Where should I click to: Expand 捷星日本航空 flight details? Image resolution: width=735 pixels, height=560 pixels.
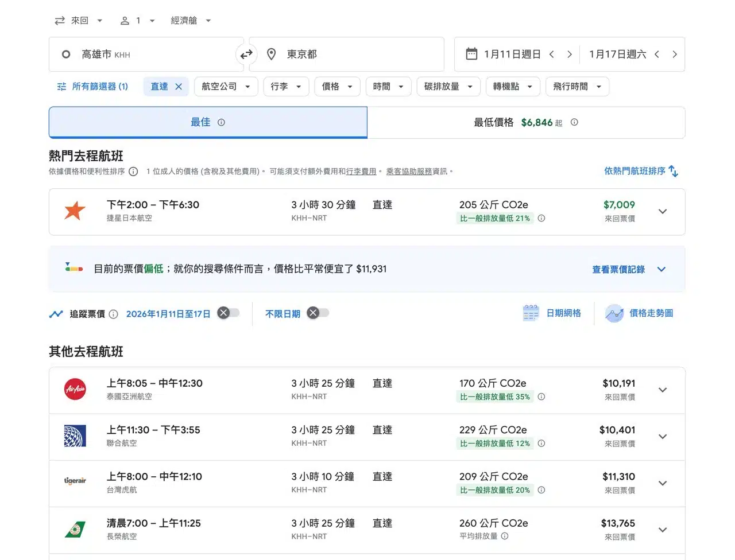662,212
